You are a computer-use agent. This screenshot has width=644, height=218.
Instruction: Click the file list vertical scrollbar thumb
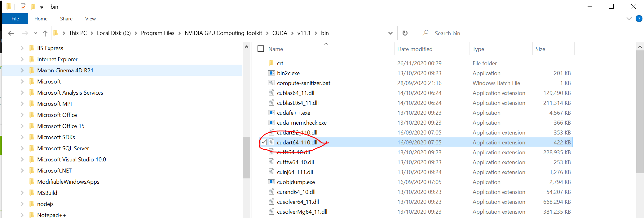click(x=640, y=112)
